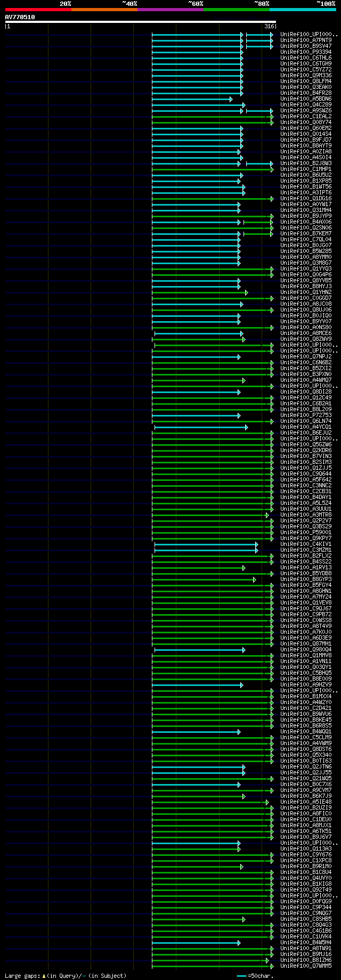Open hit UniRef100_A7PNT9
341x980 pixels.
pos(306,40)
